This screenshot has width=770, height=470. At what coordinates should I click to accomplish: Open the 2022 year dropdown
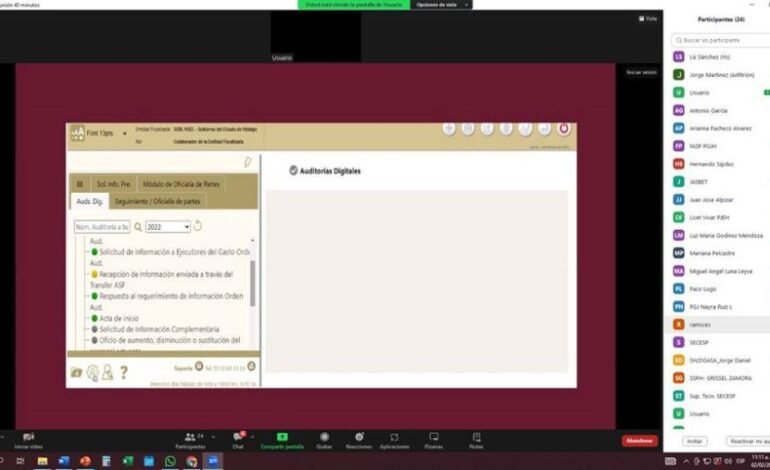pyautogui.click(x=167, y=227)
